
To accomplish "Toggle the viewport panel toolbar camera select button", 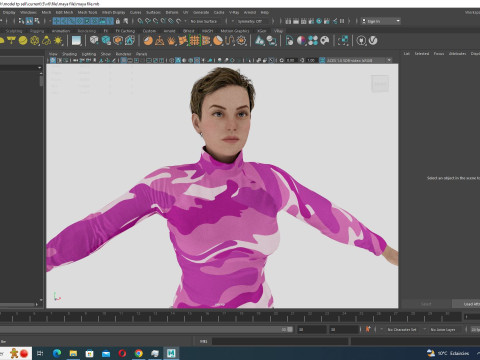I will click(53, 60).
